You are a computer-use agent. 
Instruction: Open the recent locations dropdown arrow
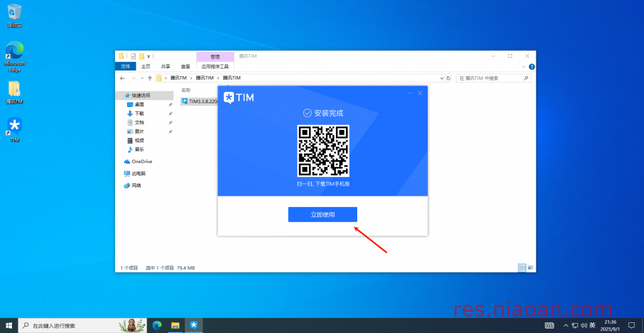click(x=142, y=78)
